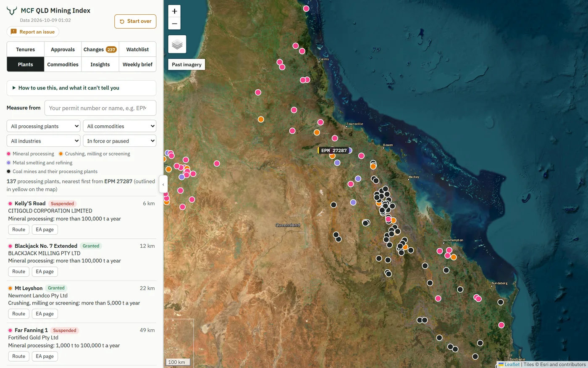Click the Crushing, milling or screening orange swatch
The width and height of the screenshot is (588, 368).
pyautogui.click(x=61, y=154)
